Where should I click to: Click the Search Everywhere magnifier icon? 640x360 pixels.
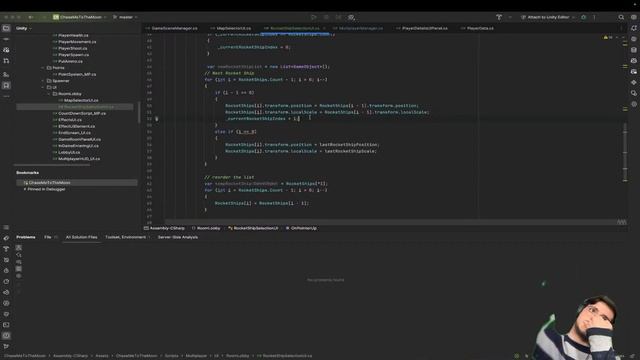point(621,17)
